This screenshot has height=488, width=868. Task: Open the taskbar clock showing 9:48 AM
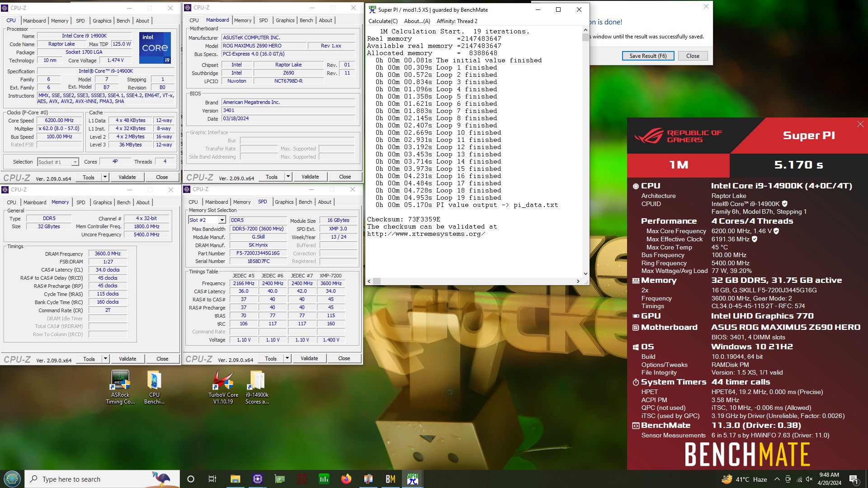(829, 479)
